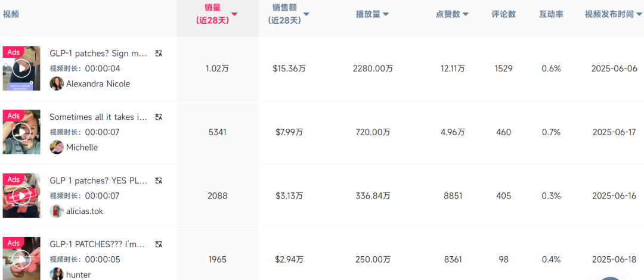Translate the 'Sometimes all it takes' title
644x280 pixels.
click(158, 117)
